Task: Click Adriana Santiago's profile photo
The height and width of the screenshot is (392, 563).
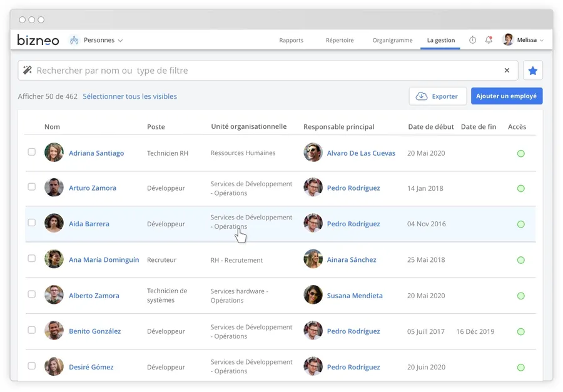Action: click(x=54, y=153)
